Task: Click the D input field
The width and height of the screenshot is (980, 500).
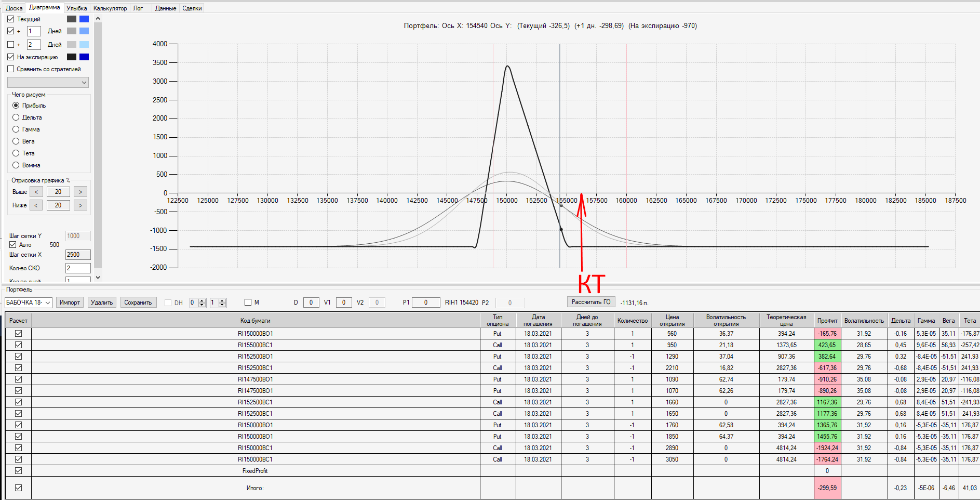Action: tap(311, 302)
